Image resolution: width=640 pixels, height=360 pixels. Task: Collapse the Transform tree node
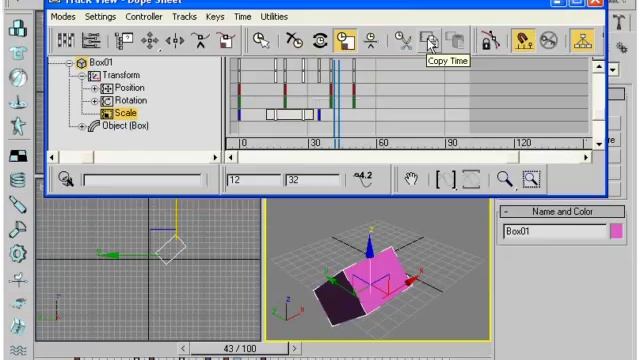pyautogui.click(x=82, y=76)
